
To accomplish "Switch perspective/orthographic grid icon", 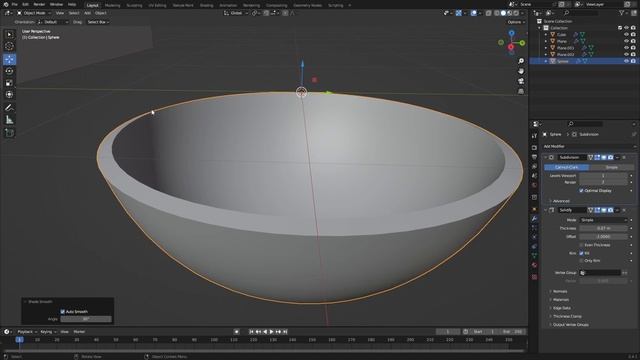I will (x=521, y=91).
